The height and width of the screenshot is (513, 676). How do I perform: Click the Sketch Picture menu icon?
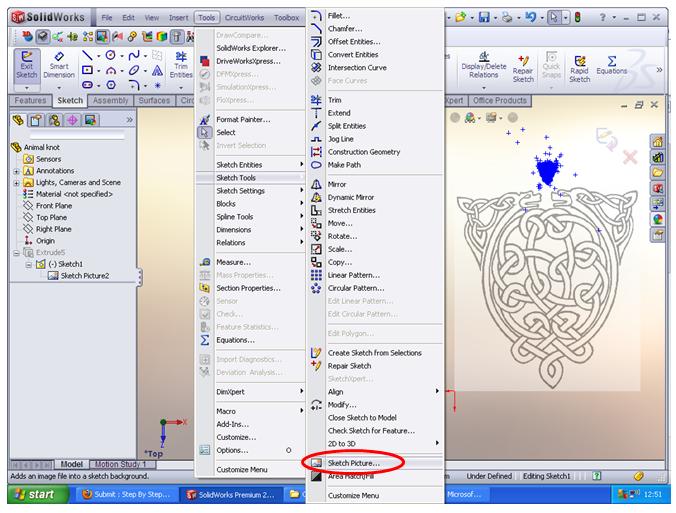pos(316,463)
